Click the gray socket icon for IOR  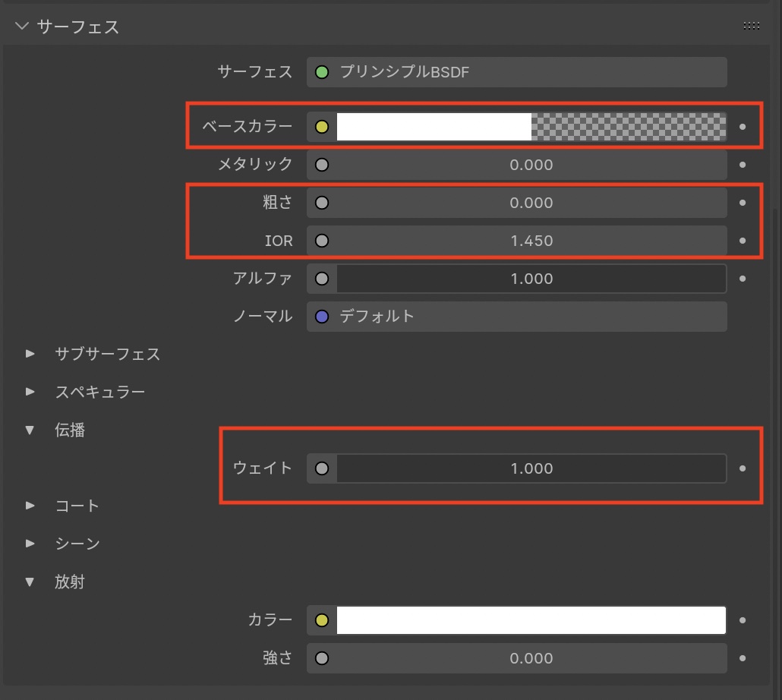coord(322,241)
